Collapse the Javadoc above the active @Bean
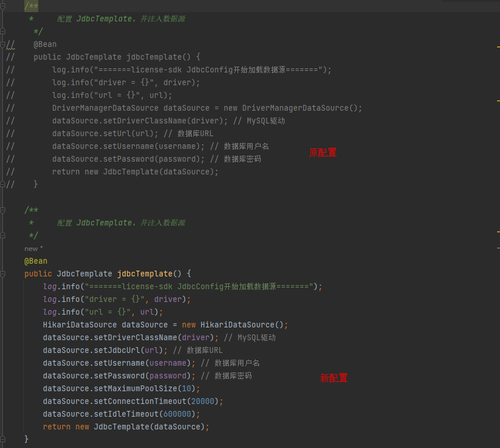500x448 pixels. (2, 210)
